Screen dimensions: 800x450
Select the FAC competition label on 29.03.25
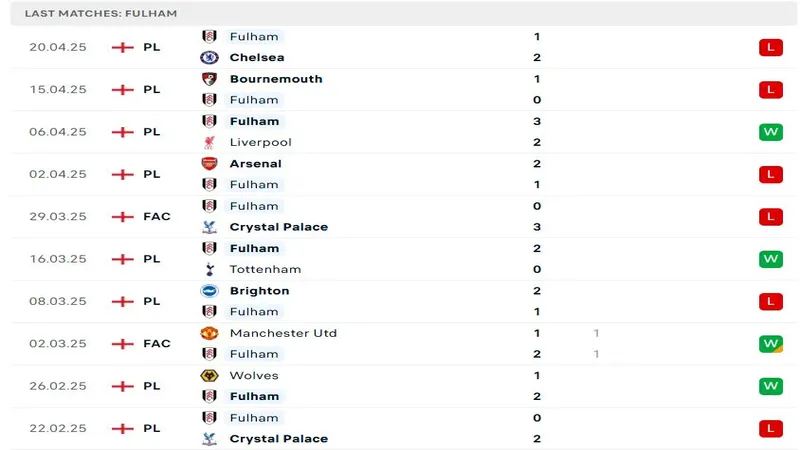pos(157,216)
